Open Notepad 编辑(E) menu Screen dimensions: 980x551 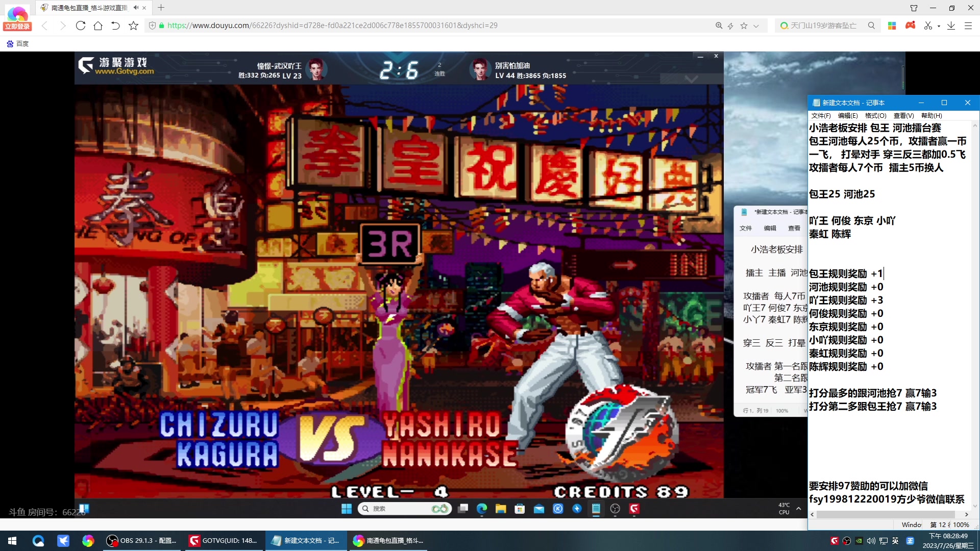pyautogui.click(x=848, y=116)
